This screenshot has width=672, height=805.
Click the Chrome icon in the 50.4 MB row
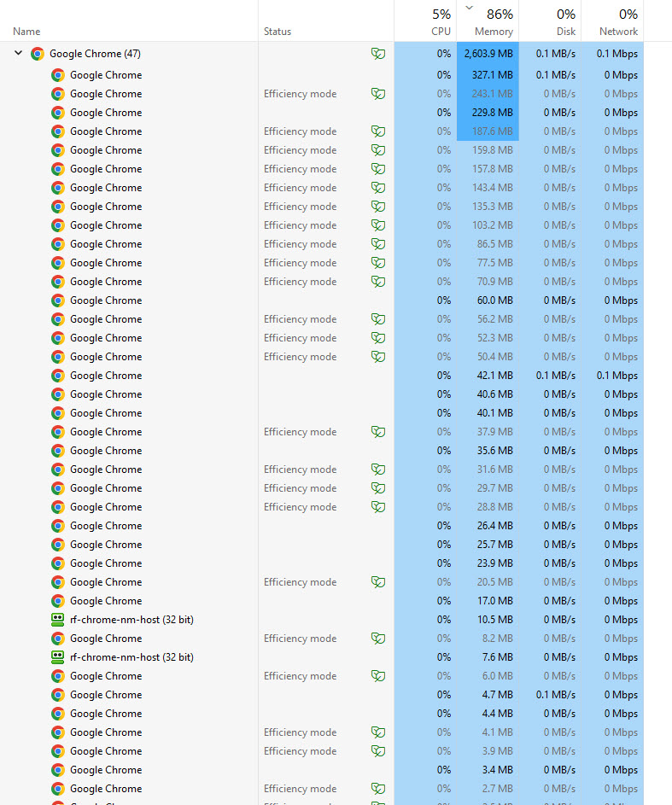pyautogui.click(x=58, y=357)
